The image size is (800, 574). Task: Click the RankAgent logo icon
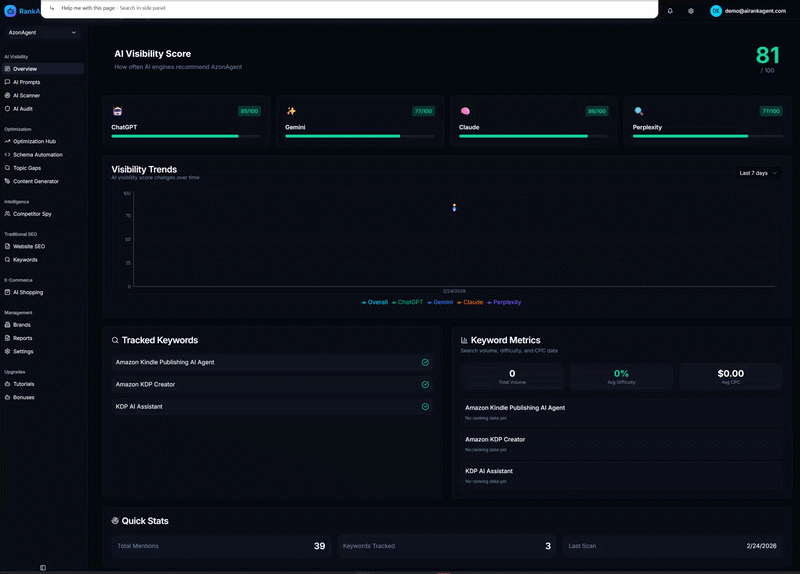click(x=10, y=11)
